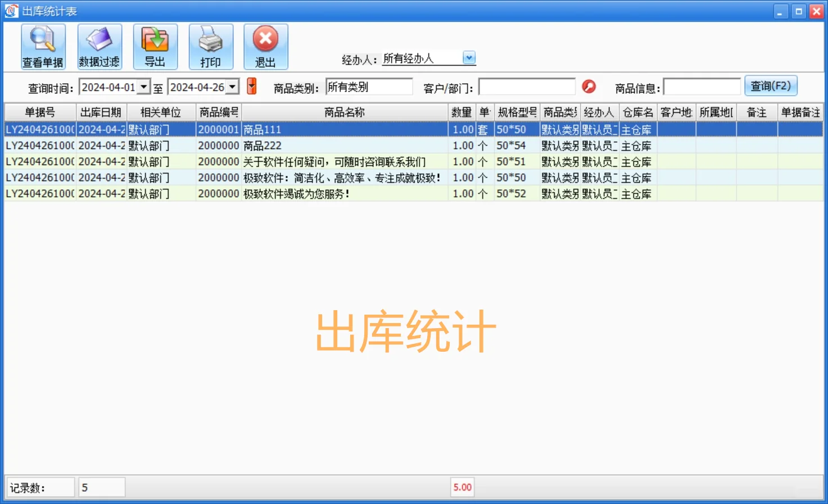The width and height of the screenshot is (828, 504).
Task: Export the report with 导出
Action: 155,47
